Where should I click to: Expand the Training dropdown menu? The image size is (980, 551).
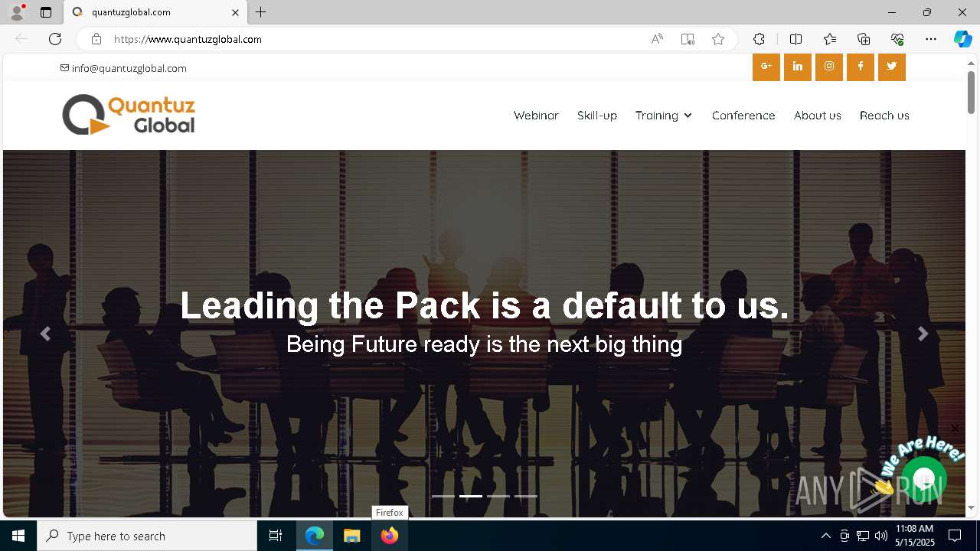[664, 115]
